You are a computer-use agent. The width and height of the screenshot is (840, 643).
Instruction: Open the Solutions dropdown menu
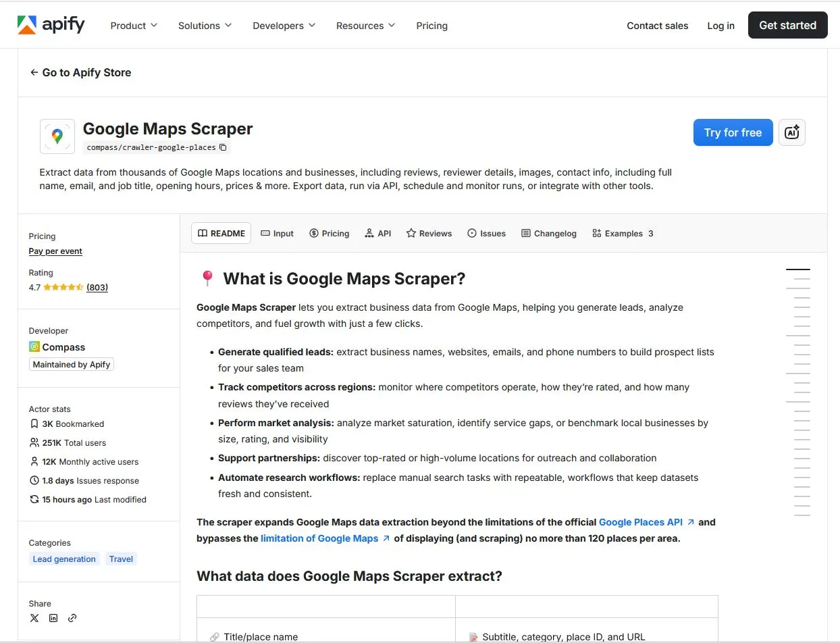(205, 26)
